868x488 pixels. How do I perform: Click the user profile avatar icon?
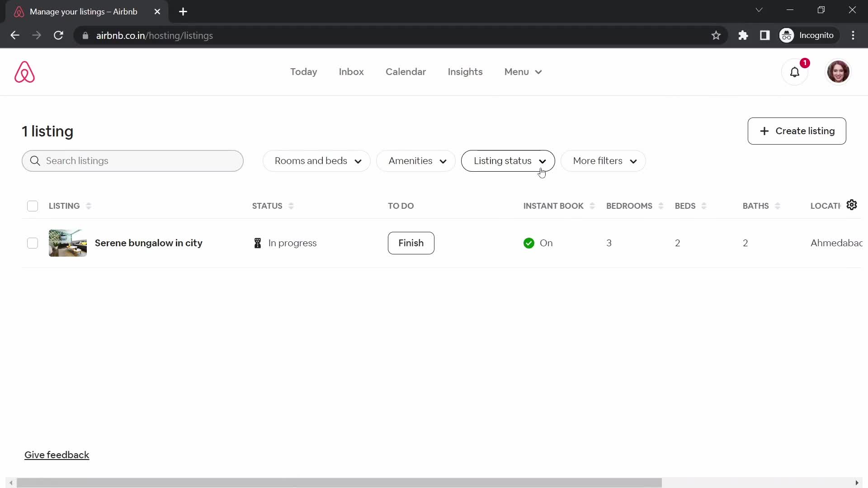pos(838,71)
